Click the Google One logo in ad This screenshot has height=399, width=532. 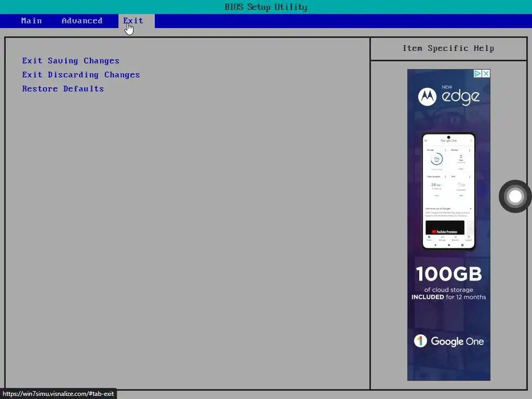(448, 341)
